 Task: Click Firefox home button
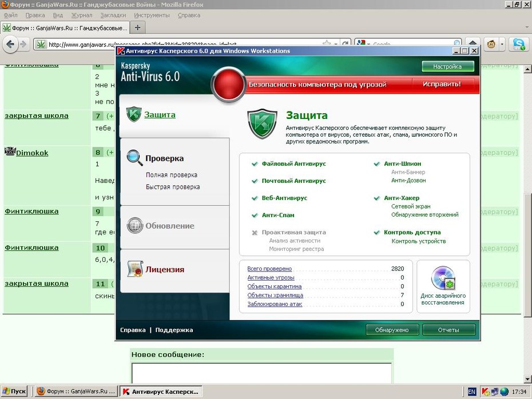(x=473, y=44)
